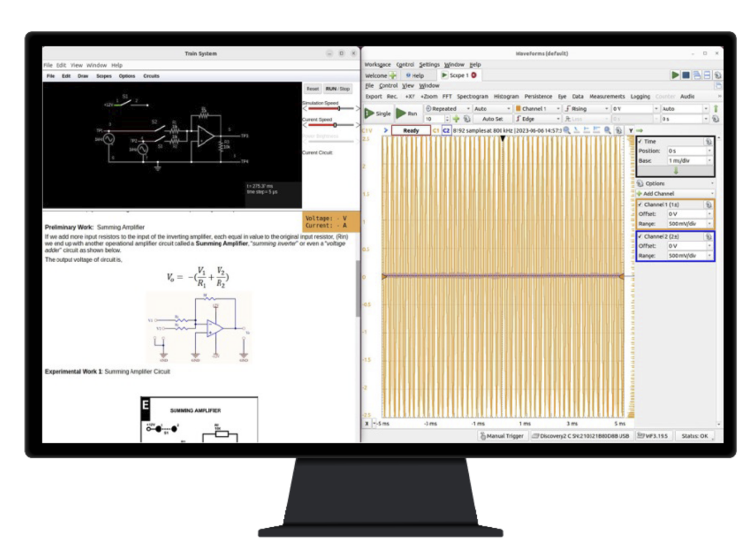Click the RUN / Stop button
This screenshot has width=756, height=554.
pyautogui.click(x=338, y=89)
